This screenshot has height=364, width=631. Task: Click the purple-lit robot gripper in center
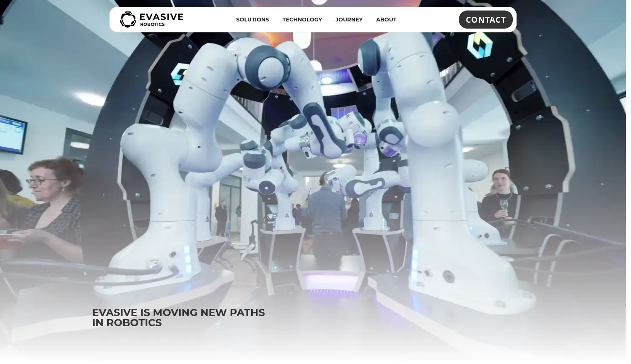tap(361, 139)
